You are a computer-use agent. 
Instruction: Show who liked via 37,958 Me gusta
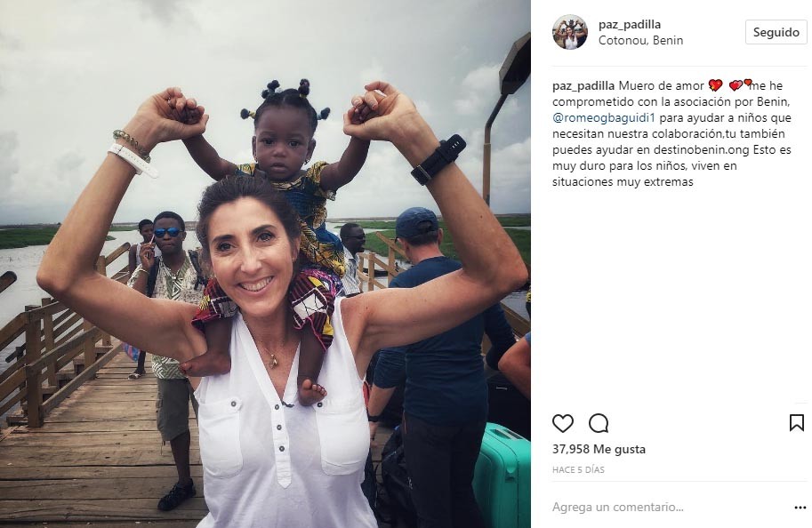pos(599,449)
